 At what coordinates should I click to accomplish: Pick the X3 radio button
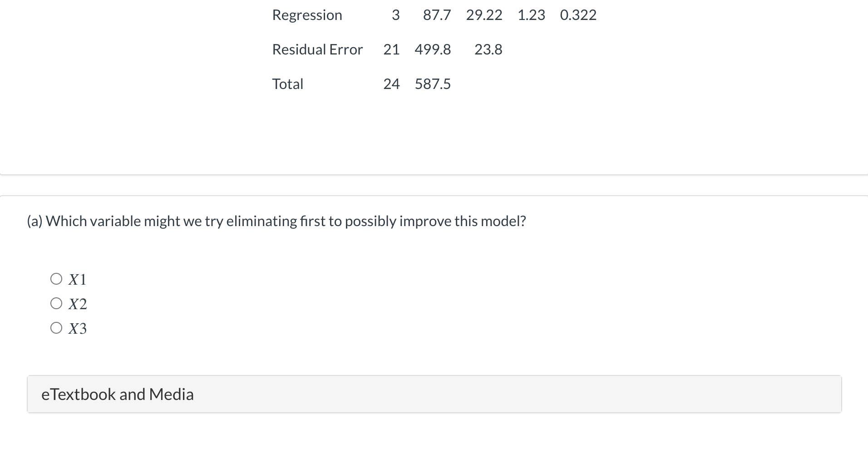pyautogui.click(x=56, y=328)
